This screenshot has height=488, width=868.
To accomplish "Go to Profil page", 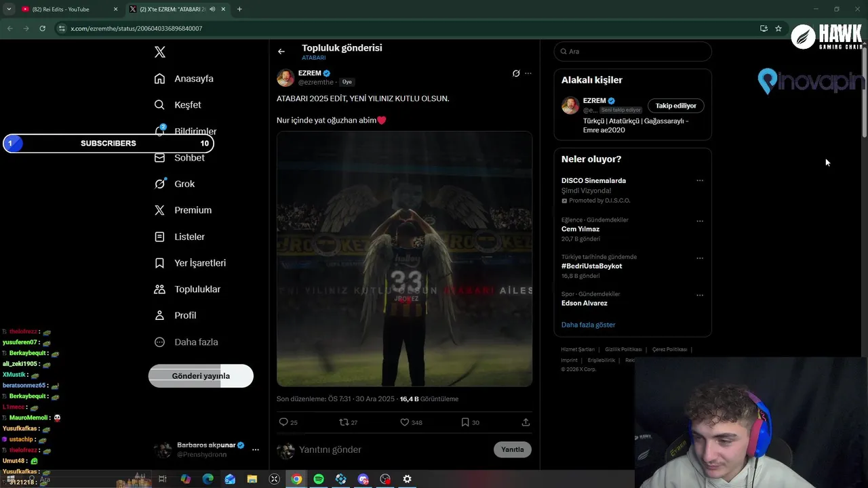I will (x=176, y=315).
